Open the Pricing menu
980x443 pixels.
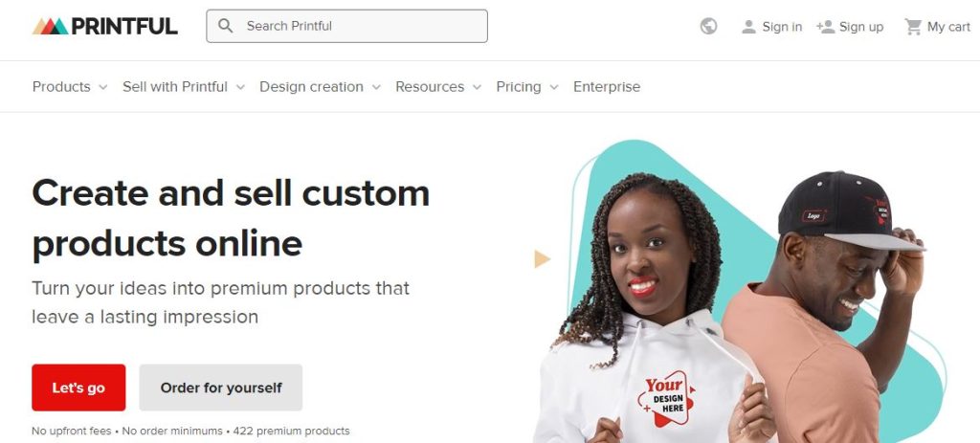[527, 87]
